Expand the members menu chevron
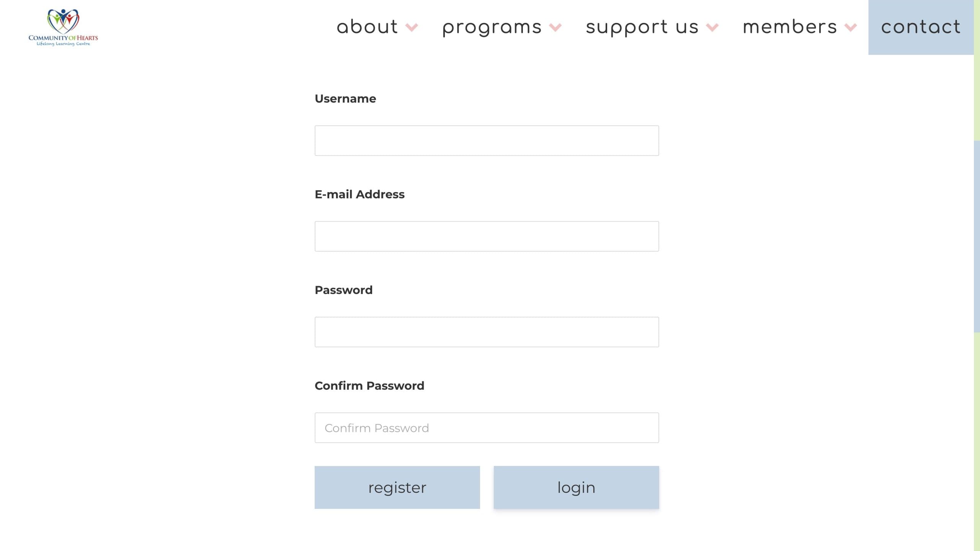 [850, 28]
